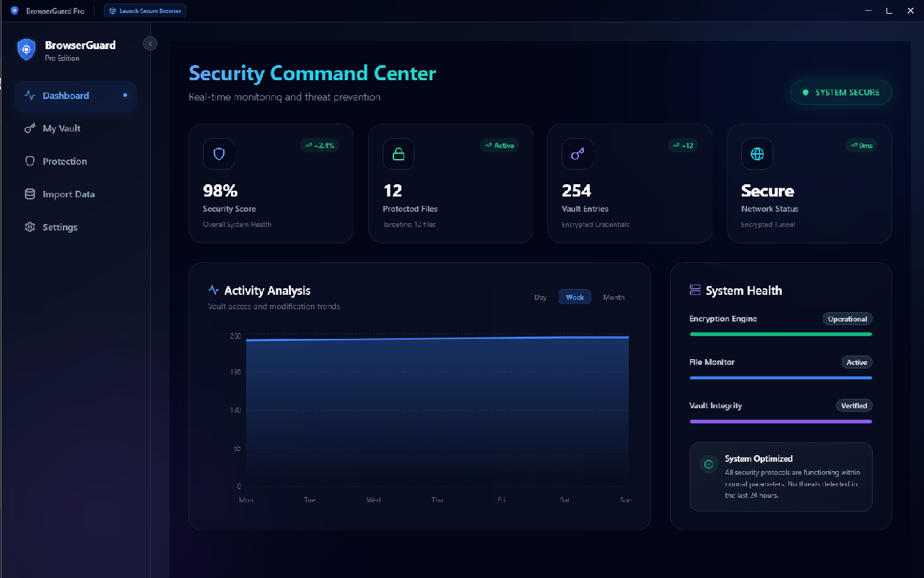Screen dimensions: 924x578
Task: Click the globe icon on Network Status card
Action: pyautogui.click(x=757, y=154)
